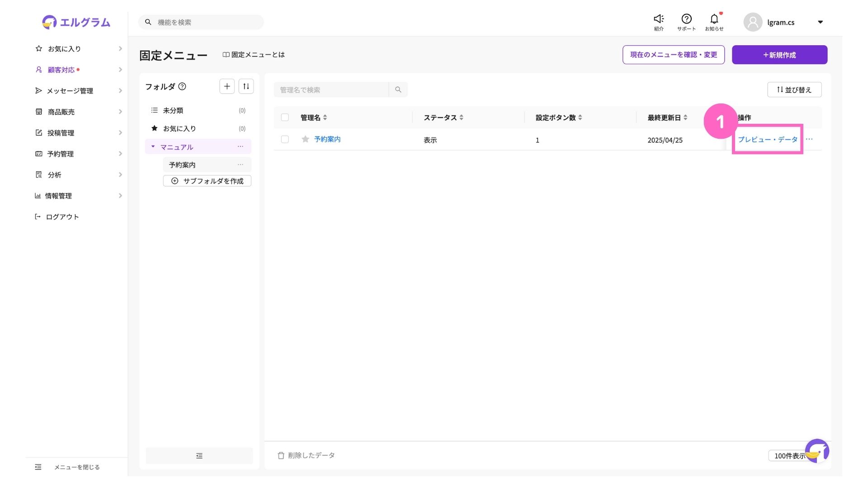
Task: Open notifications bell icon
Action: [x=714, y=19]
